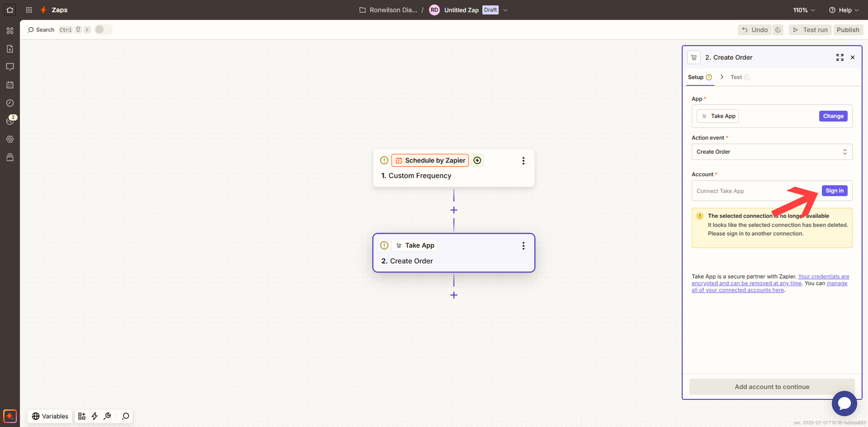Close the Create Order side panel

tap(853, 57)
